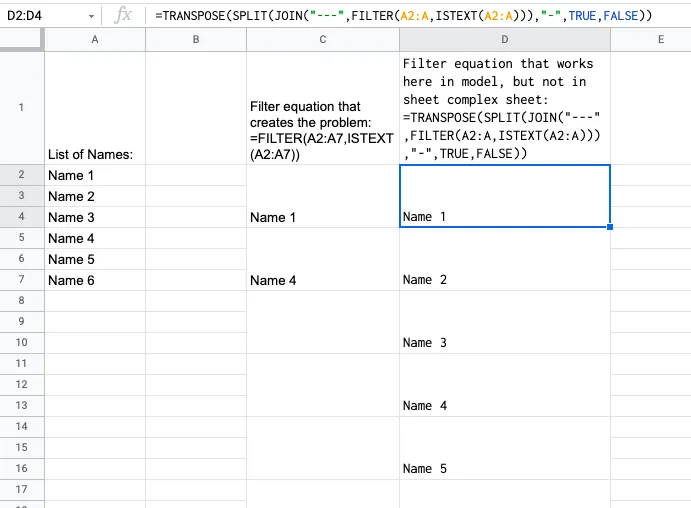Click the 'List of Names:' cell
Image resolution: width=691 pixels, height=508 pixels.
click(x=95, y=108)
